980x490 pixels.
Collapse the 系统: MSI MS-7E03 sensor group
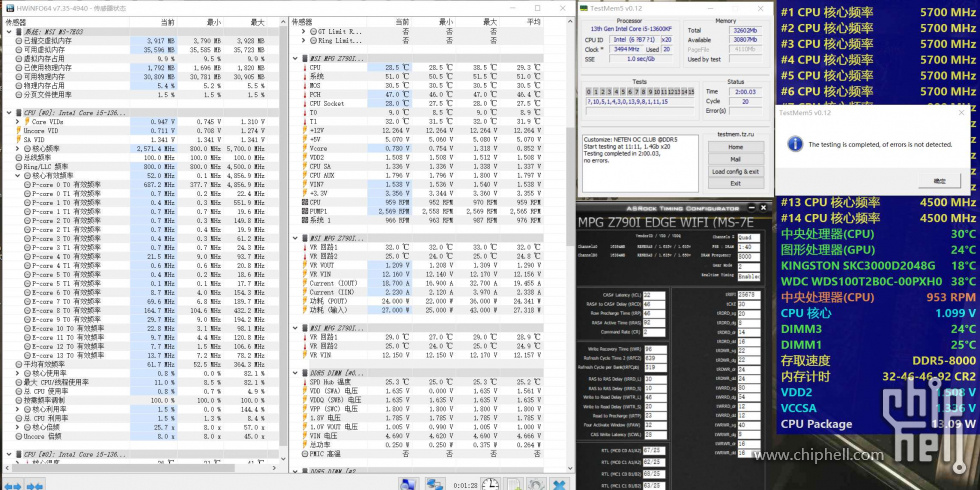9,31
